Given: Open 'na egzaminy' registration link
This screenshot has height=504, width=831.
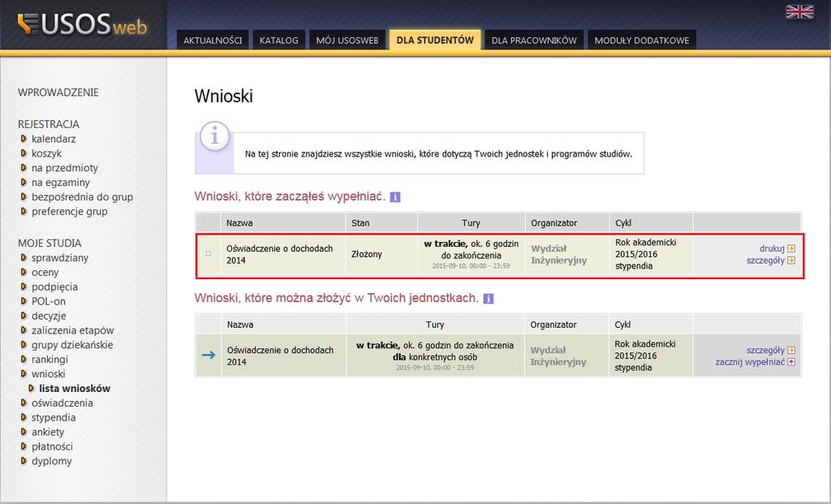Looking at the screenshot, I should pos(60,183).
